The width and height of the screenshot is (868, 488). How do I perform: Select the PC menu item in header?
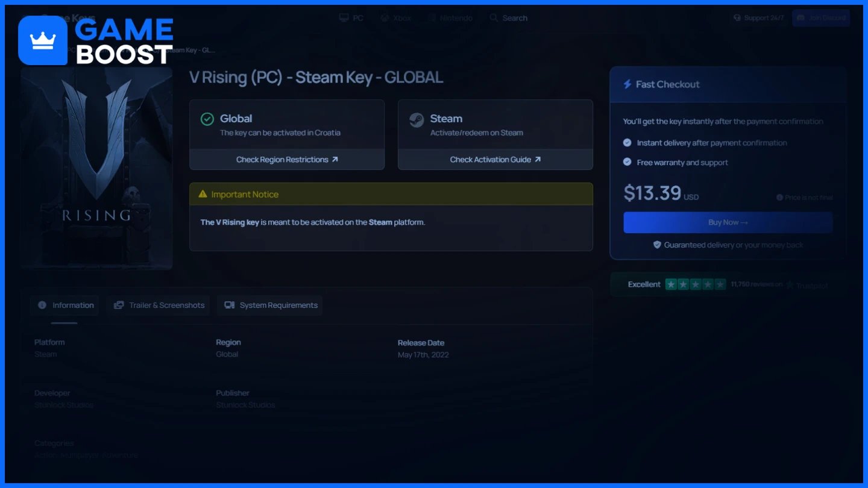point(351,18)
